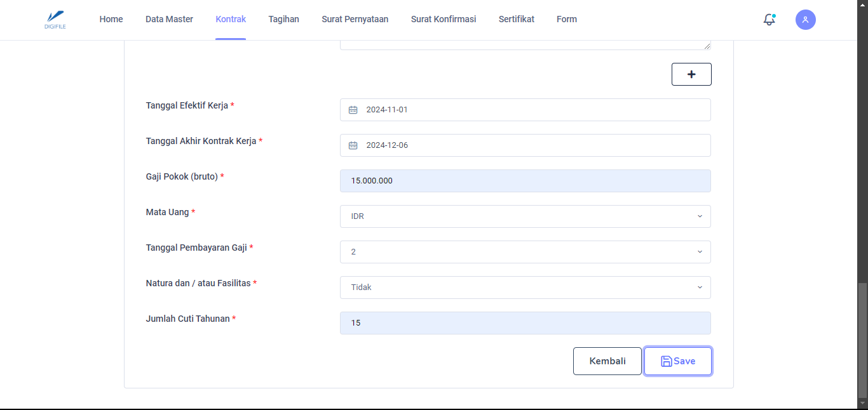Image resolution: width=868 pixels, height=410 pixels.
Task: Click calendar icon for Tanggal Akhir Kontrak
Action: (353, 145)
